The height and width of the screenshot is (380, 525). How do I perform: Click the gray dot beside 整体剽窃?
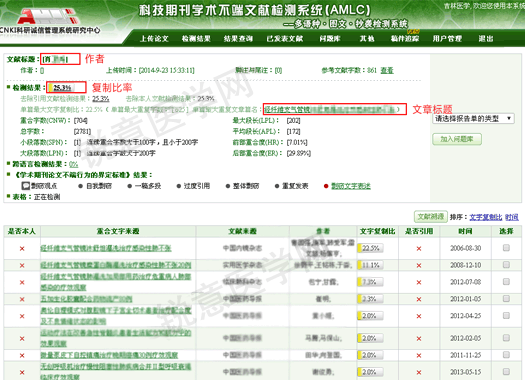coord(228,186)
